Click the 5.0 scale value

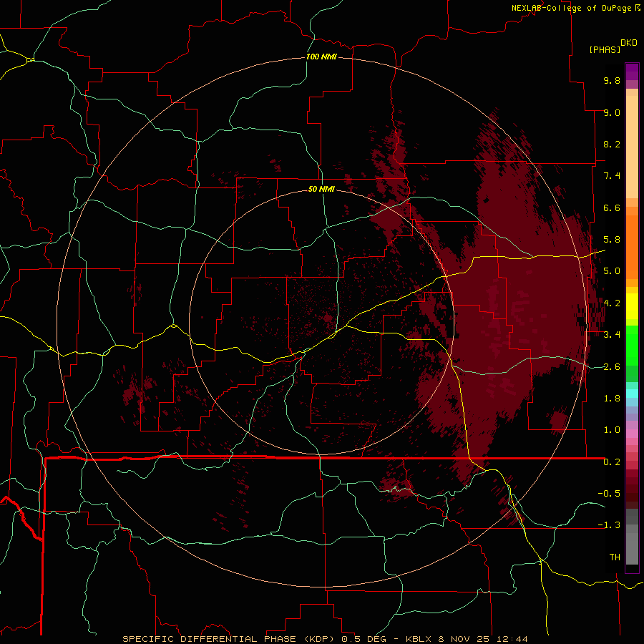pos(612,271)
